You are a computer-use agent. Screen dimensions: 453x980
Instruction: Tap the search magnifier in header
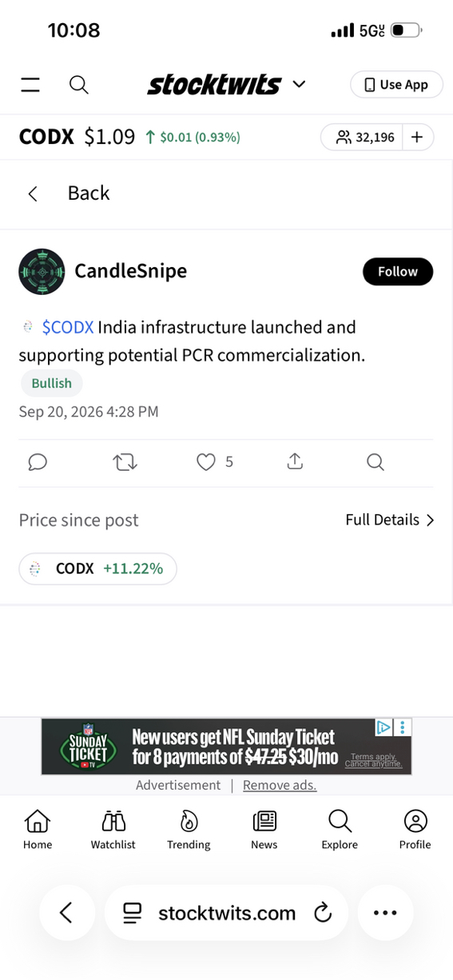tap(78, 85)
